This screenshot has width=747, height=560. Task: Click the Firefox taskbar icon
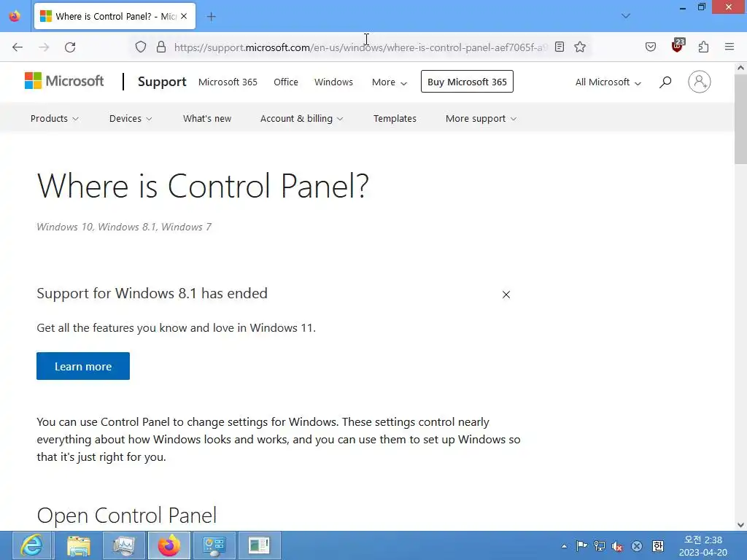click(169, 545)
